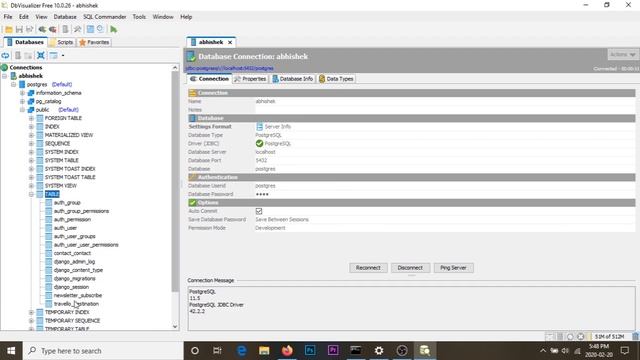Select the newsletter_subscribe table
Image resolution: width=640 pixels, height=360 pixels.
pyautogui.click(x=78, y=296)
